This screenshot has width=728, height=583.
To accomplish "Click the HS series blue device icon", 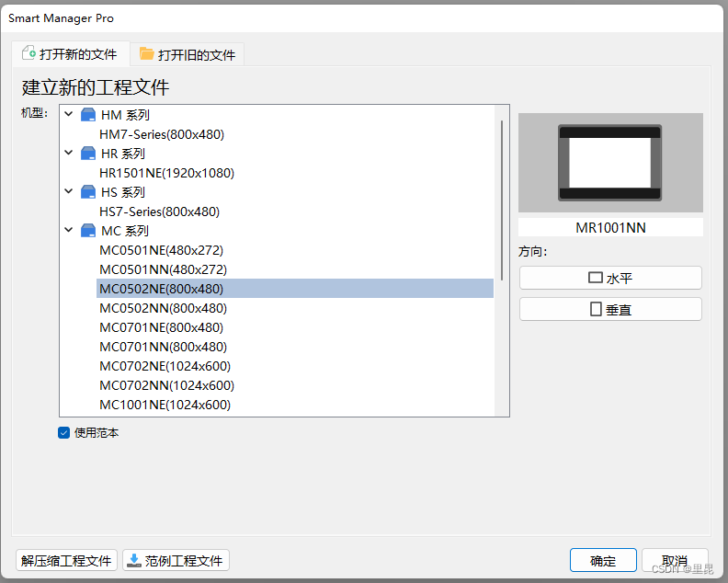I will pos(87,192).
